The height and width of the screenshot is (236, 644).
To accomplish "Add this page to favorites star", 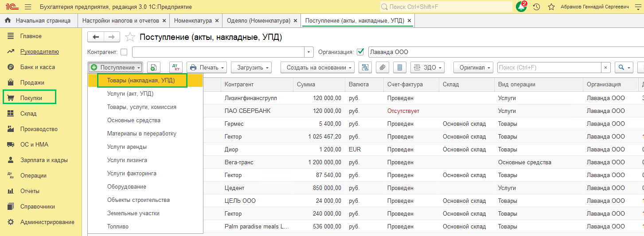I will tap(130, 37).
